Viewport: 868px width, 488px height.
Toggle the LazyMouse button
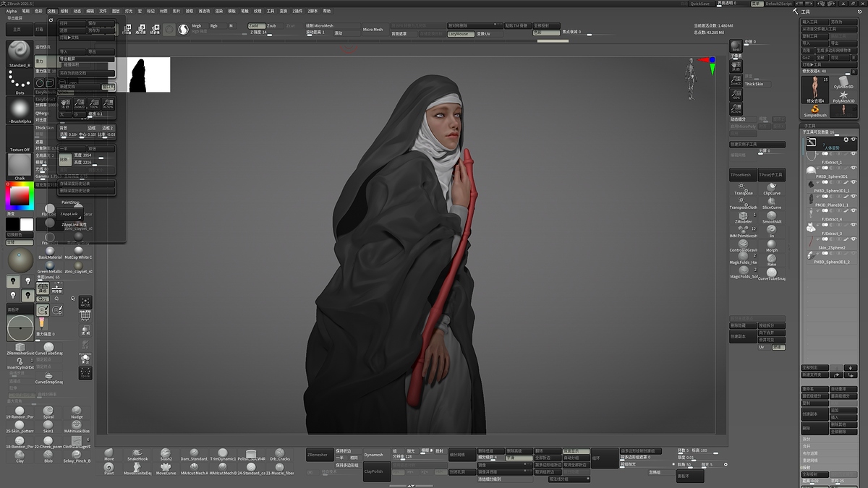coord(460,34)
